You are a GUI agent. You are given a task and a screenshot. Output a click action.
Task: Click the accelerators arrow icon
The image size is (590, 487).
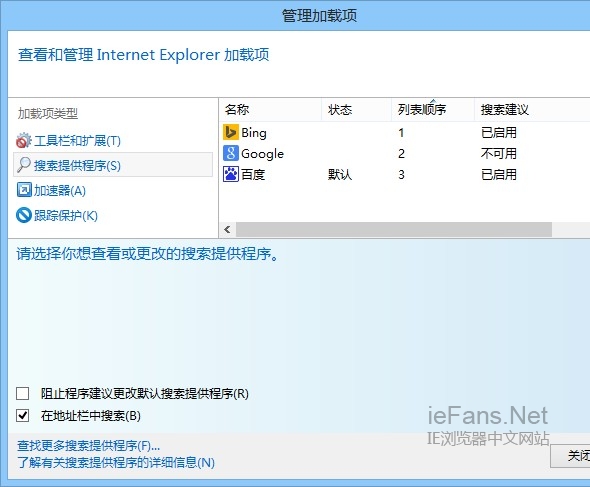click(x=24, y=190)
